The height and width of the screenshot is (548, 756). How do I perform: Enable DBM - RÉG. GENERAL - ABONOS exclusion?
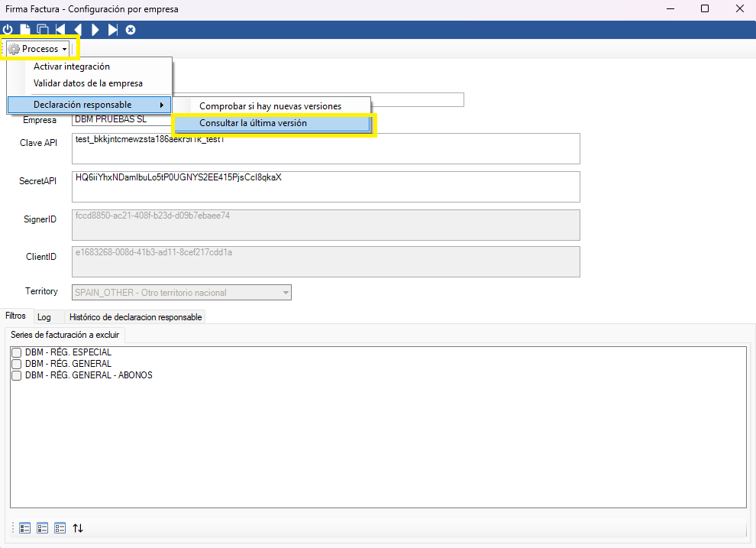pyautogui.click(x=17, y=376)
